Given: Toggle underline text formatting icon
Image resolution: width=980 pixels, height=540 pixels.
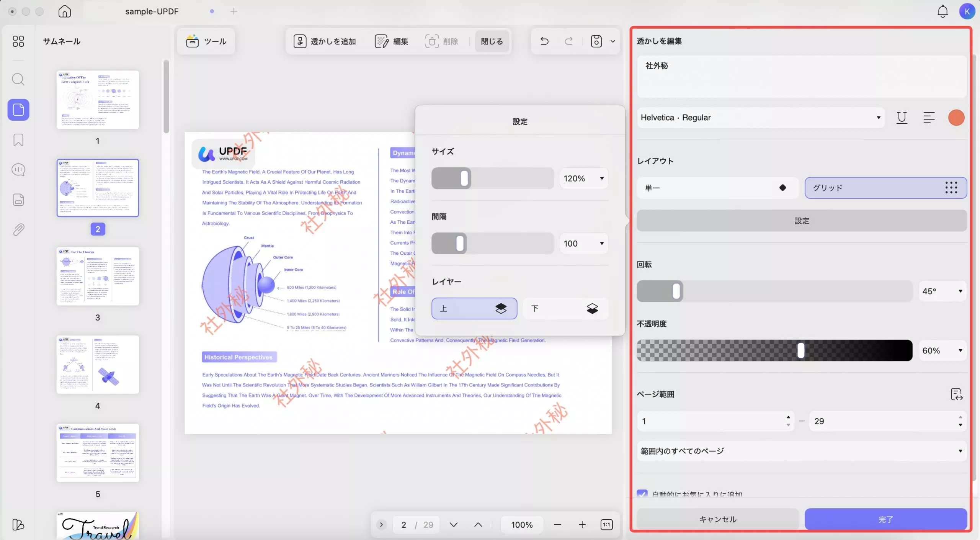Looking at the screenshot, I should [x=902, y=118].
